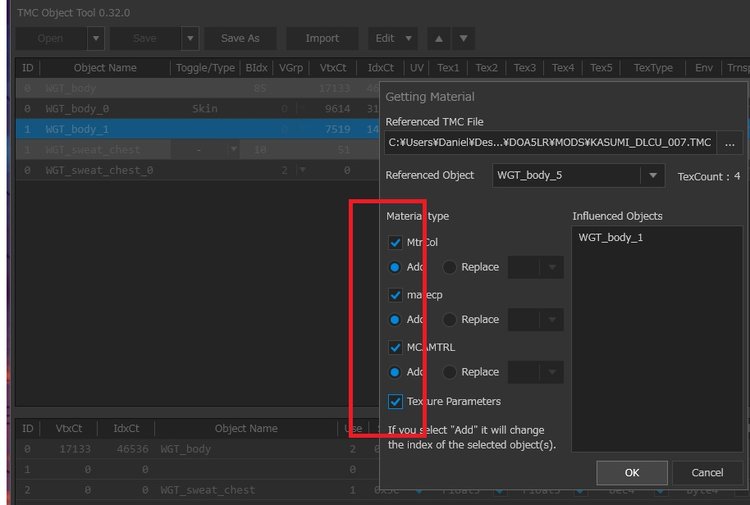This screenshot has width=750, height=505.
Task: Click Save As in the toolbar
Action: (240, 38)
